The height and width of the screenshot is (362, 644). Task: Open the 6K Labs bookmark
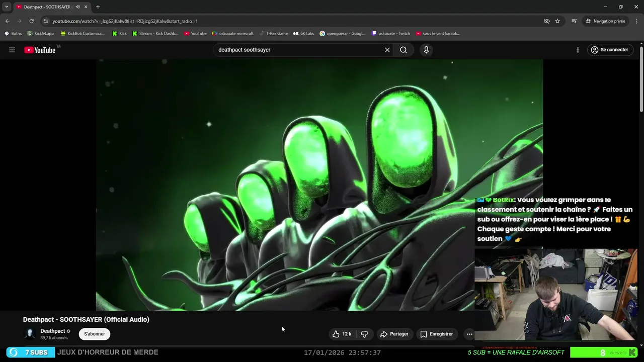pos(303,34)
